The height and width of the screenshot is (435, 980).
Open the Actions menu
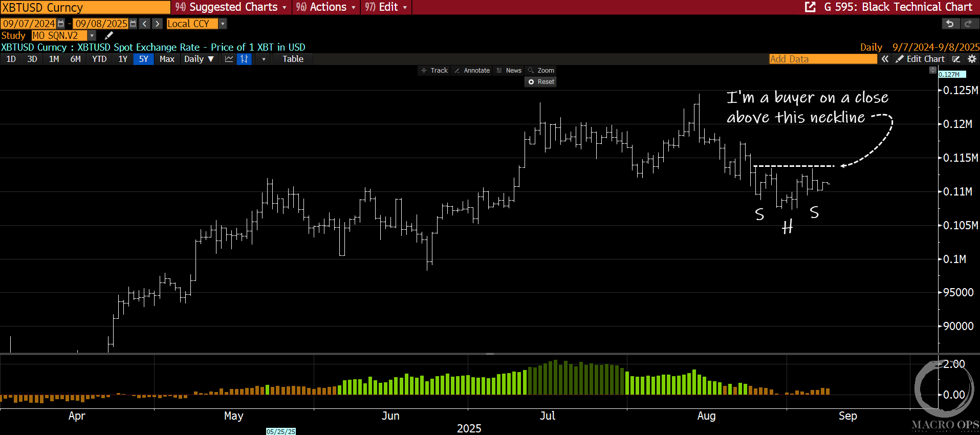tap(326, 7)
